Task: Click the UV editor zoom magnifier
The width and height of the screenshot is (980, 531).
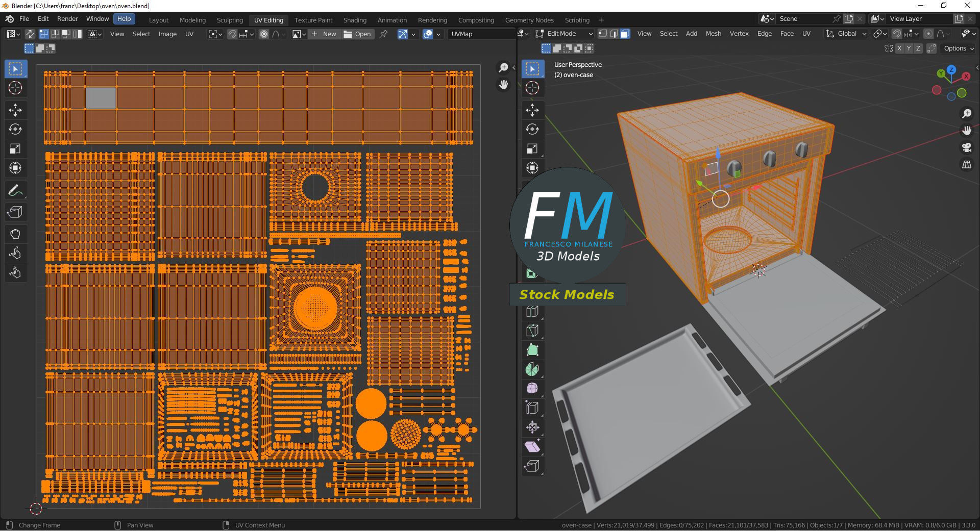Action: 503,68
